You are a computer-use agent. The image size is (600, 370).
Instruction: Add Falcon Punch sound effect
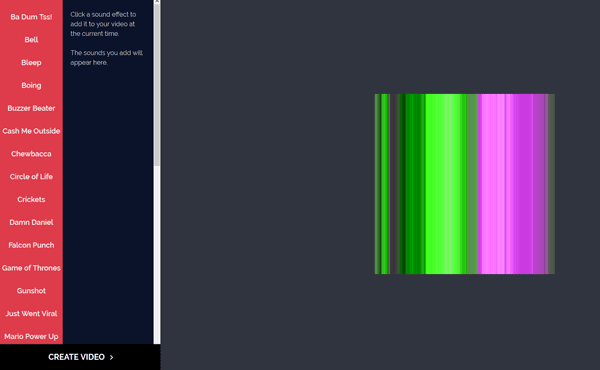31,245
